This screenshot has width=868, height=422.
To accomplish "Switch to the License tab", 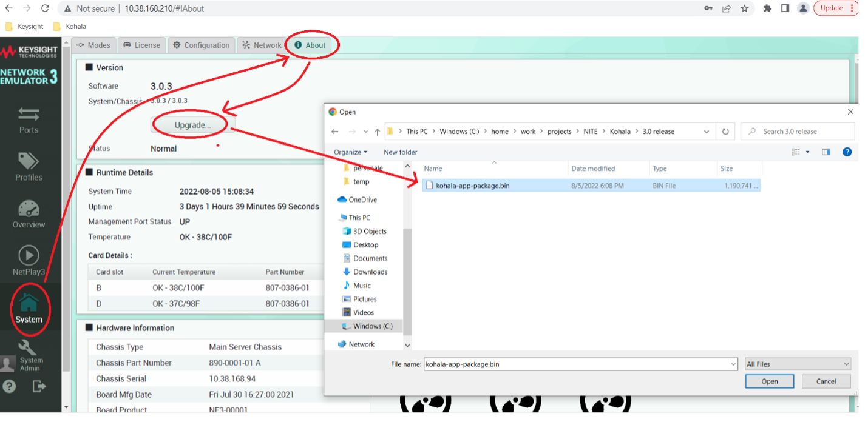I will pyautogui.click(x=141, y=45).
